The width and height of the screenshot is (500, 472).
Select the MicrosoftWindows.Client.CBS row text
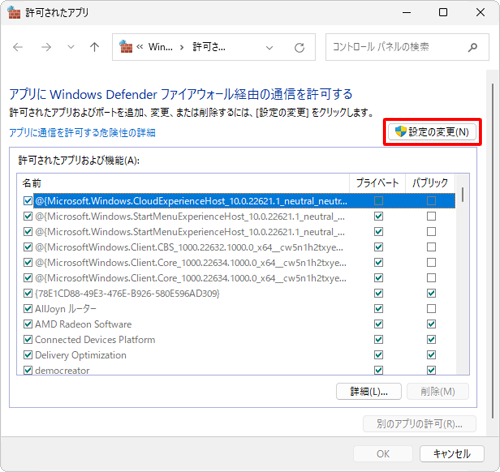tap(189, 247)
